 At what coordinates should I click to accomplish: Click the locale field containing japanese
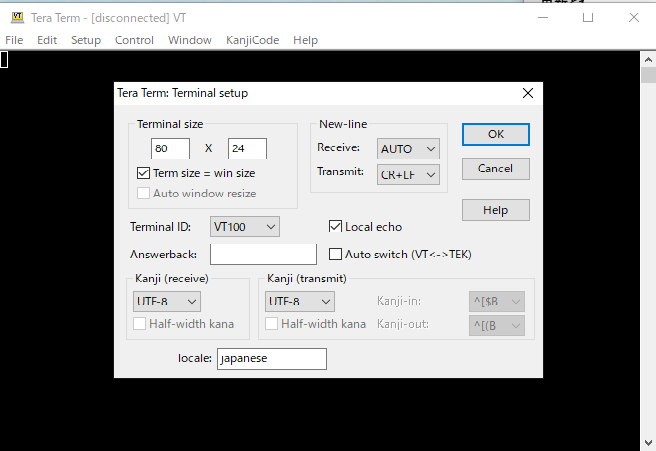pyautogui.click(x=272, y=359)
